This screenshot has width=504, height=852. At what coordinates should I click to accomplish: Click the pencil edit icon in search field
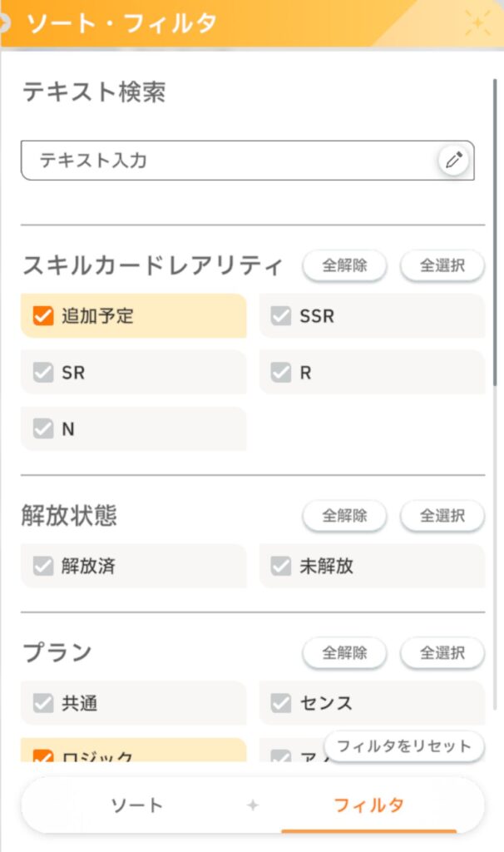click(453, 161)
